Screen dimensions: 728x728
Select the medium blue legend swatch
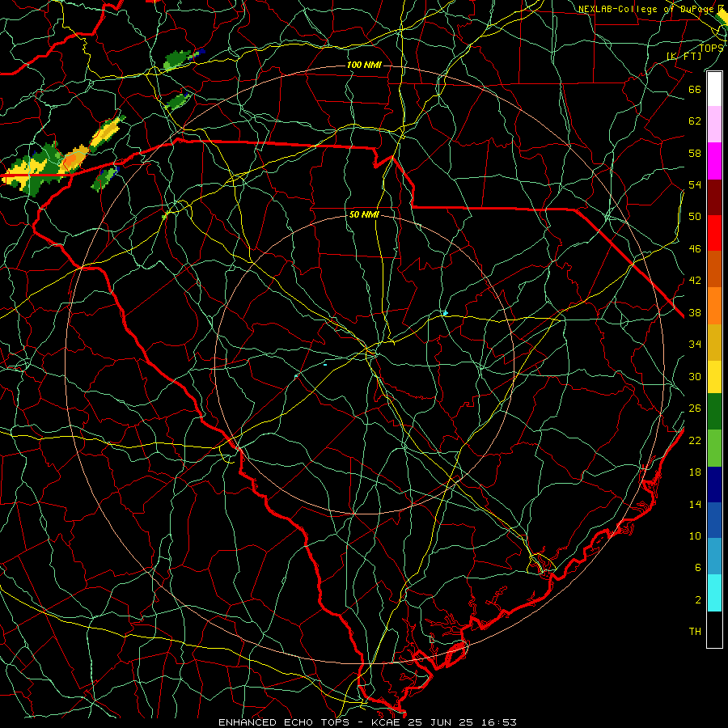coord(714,520)
